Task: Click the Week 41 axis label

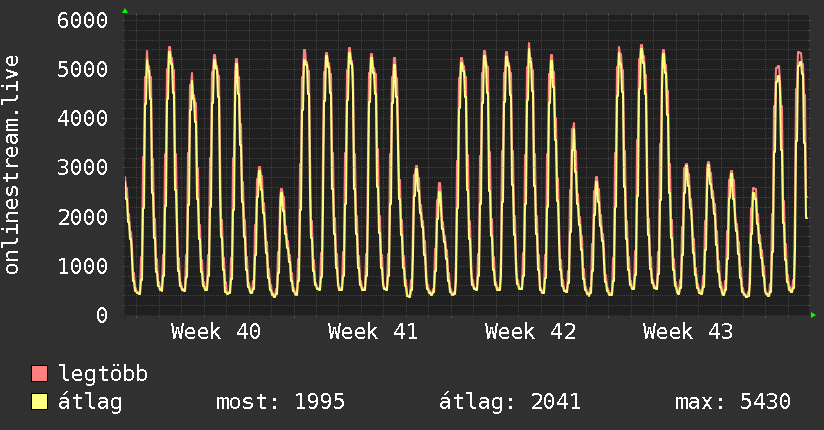Action: 373,332
